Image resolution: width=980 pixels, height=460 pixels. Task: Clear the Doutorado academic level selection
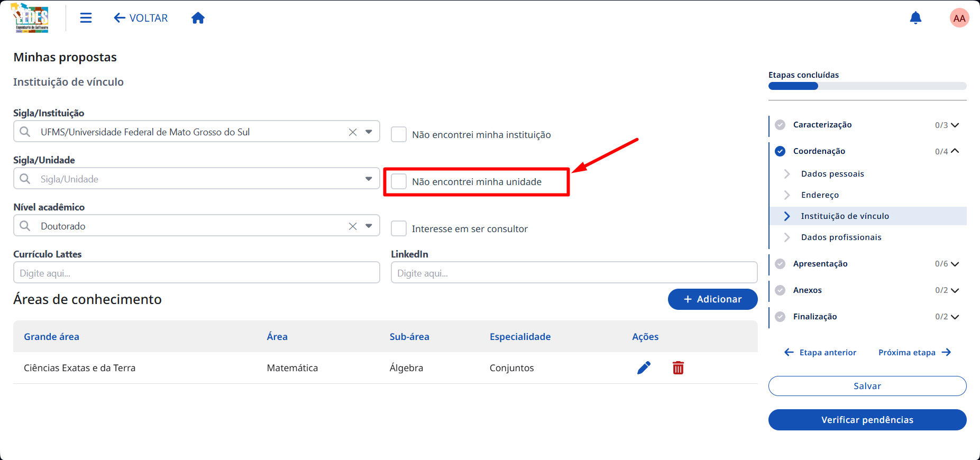point(353,226)
